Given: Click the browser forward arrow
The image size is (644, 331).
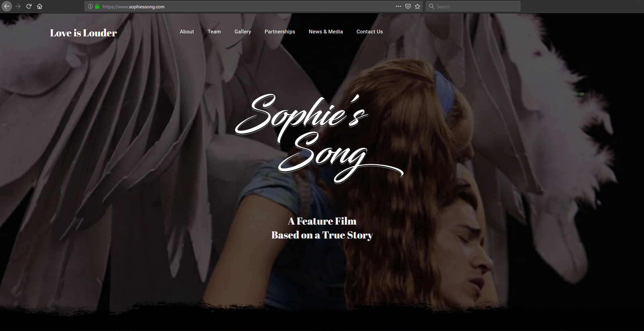Looking at the screenshot, I should tap(18, 6).
